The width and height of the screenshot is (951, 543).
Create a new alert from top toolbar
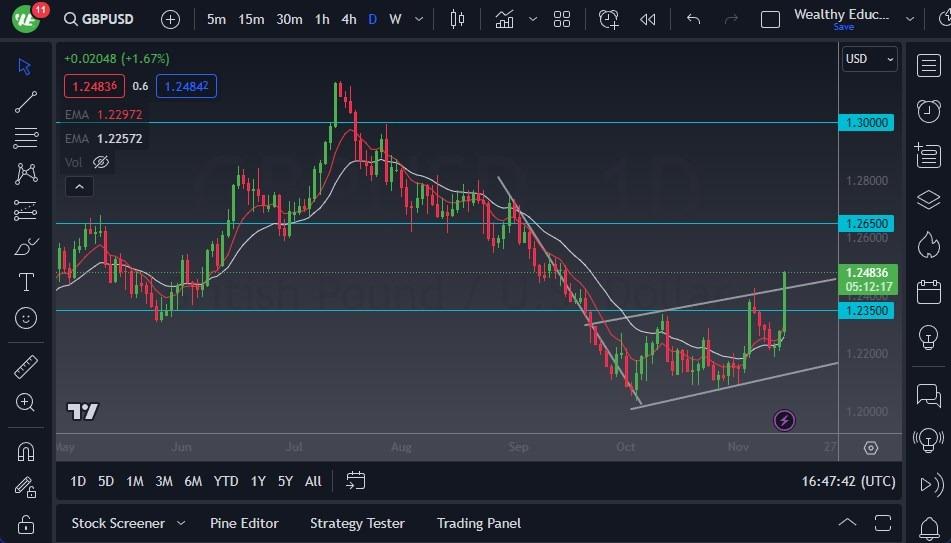tap(608, 19)
